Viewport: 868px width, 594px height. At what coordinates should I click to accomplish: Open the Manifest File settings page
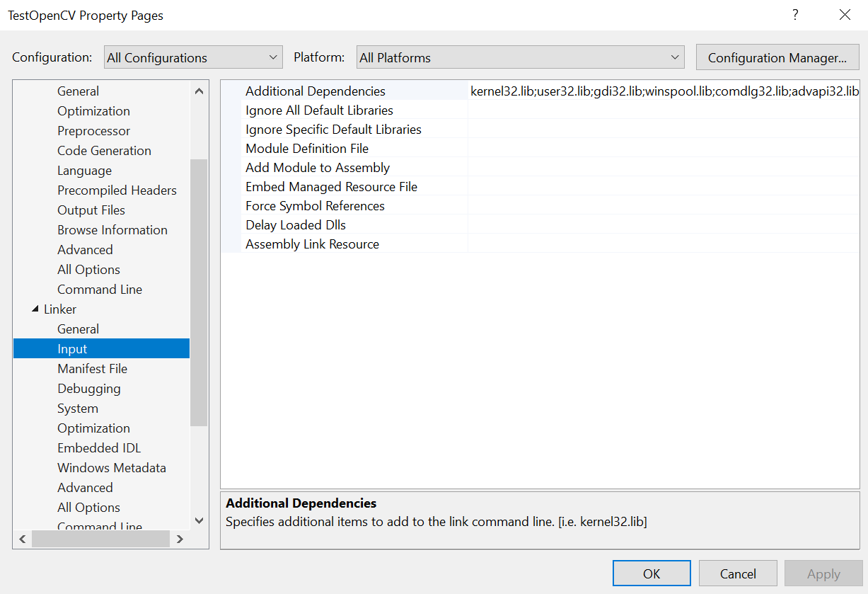pyautogui.click(x=92, y=368)
